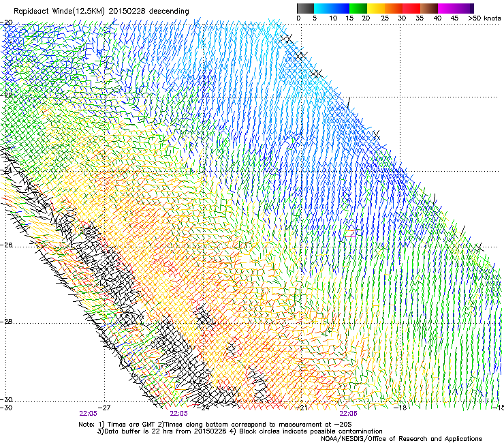Click the '-21' longitude label
This screenshot has width=504, height=443.
click(301, 408)
